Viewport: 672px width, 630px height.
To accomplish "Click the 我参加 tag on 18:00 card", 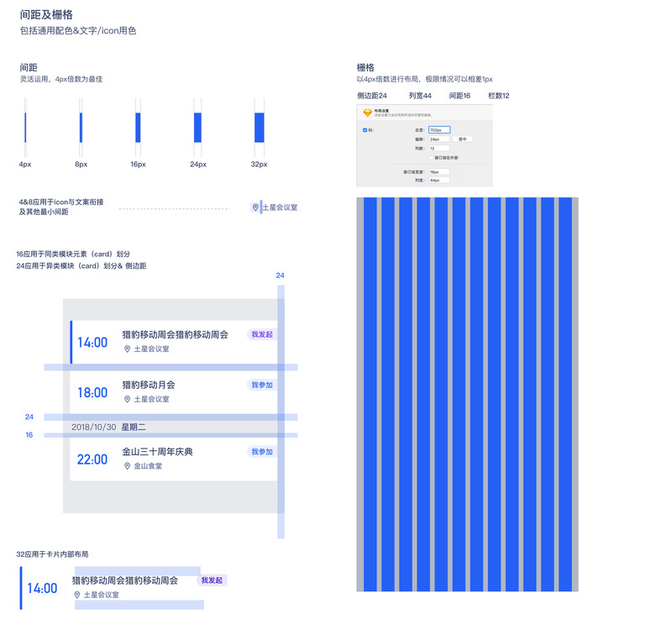I will coord(262,385).
